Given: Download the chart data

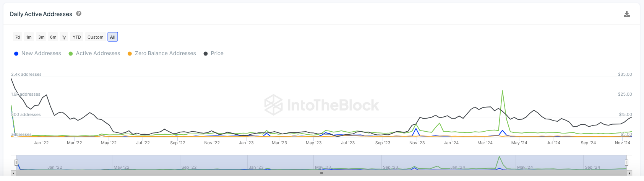Looking at the screenshot, I should [x=626, y=14].
